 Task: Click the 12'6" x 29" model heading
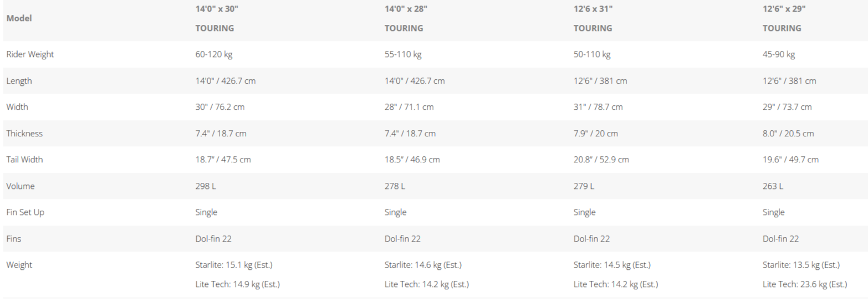[784, 9]
